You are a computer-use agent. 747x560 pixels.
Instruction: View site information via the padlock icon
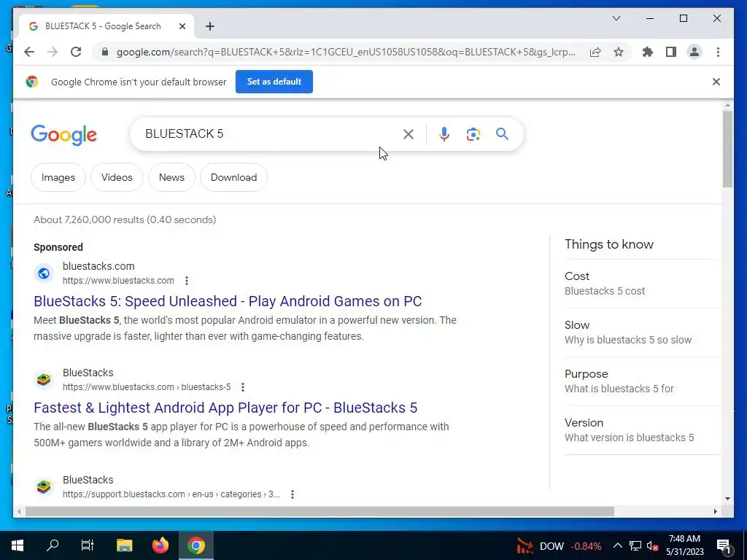(105, 52)
